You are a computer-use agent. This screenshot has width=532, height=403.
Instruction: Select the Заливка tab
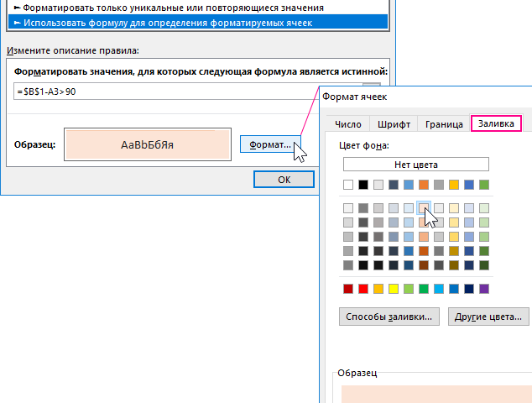click(496, 124)
